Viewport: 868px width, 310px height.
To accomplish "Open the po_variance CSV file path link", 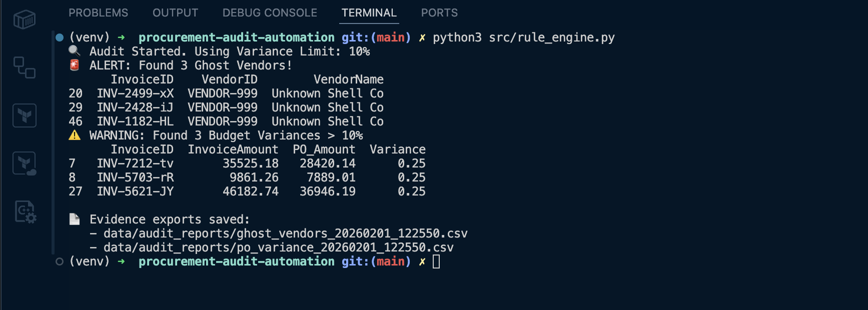I will click(278, 247).
